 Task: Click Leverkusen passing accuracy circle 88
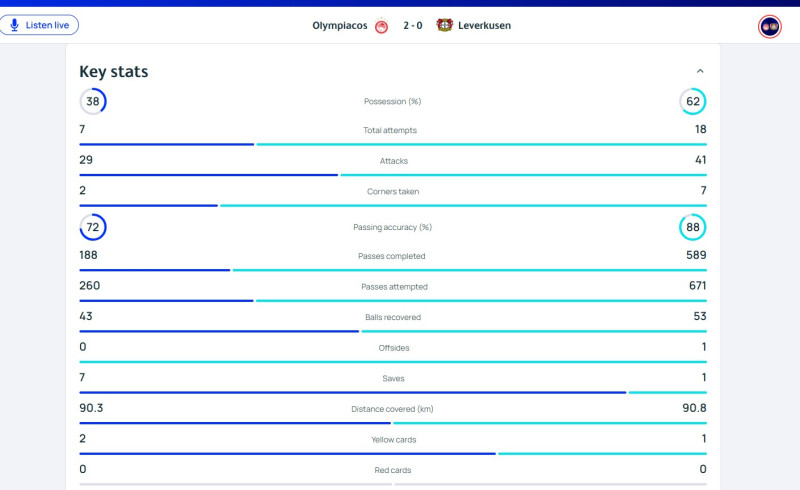coord(692,227)
